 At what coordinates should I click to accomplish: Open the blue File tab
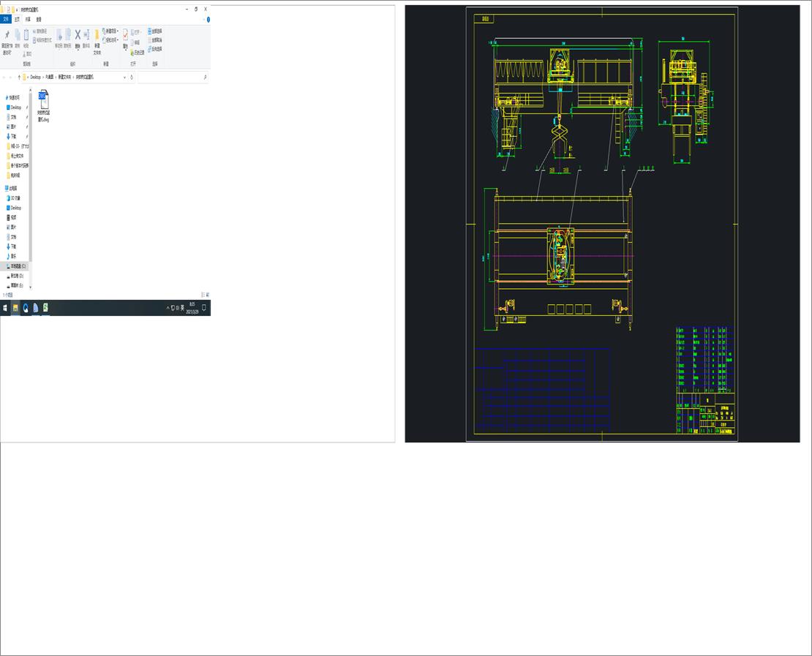point(6,19)
